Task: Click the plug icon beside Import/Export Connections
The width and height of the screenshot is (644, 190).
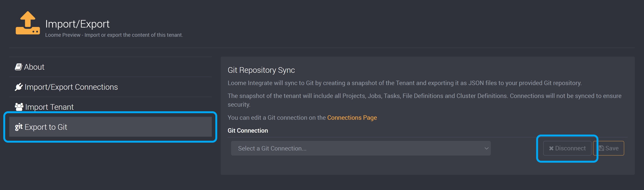Action: pyautogui.click(x=19, y=87)
